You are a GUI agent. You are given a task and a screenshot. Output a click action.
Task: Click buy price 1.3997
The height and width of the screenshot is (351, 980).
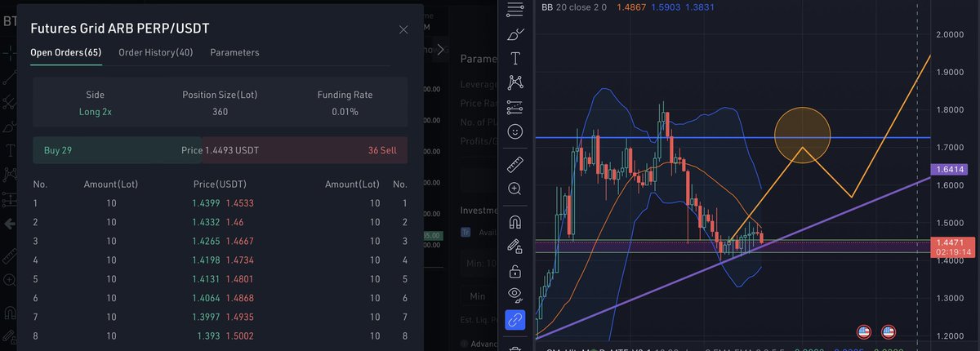pyautogui.click(x=206, y=317)
